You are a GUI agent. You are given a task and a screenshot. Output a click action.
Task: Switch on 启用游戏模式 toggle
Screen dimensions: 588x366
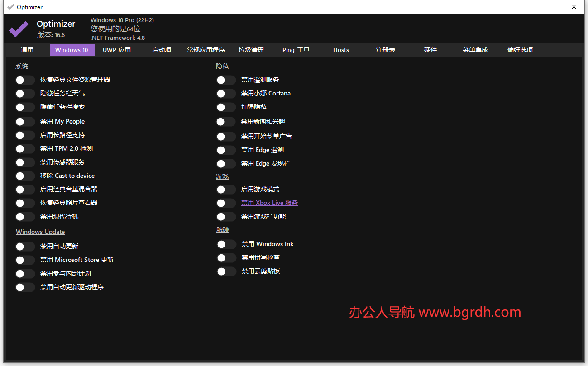(x=226, y=190)
